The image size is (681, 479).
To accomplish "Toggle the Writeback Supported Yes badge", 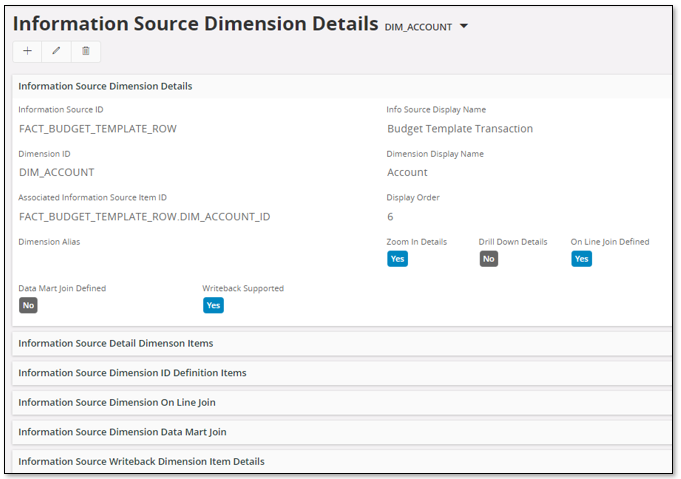I will click(x=213, y=305).
